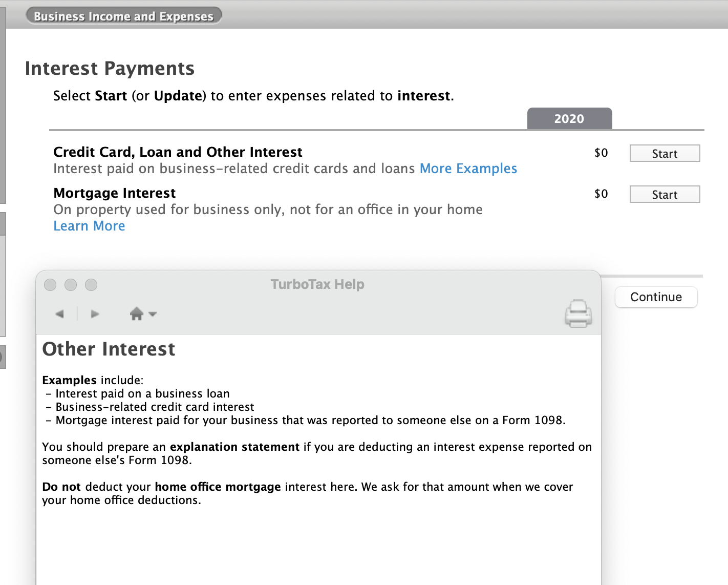The width and height of the screenshot is (728, 585).
Task: Start the Mortgage Interest entry
Action: tap(665, 194)
